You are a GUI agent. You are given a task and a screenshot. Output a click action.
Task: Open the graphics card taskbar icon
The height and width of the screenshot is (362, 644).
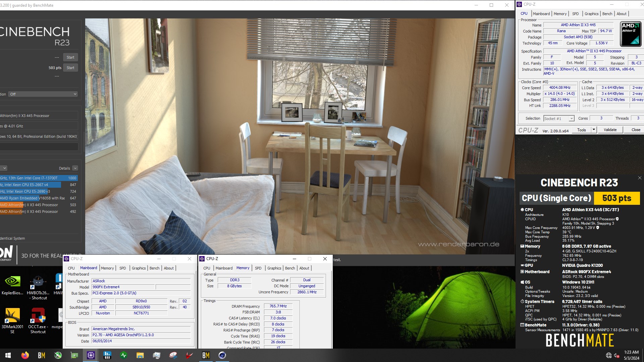pos(74,355)
